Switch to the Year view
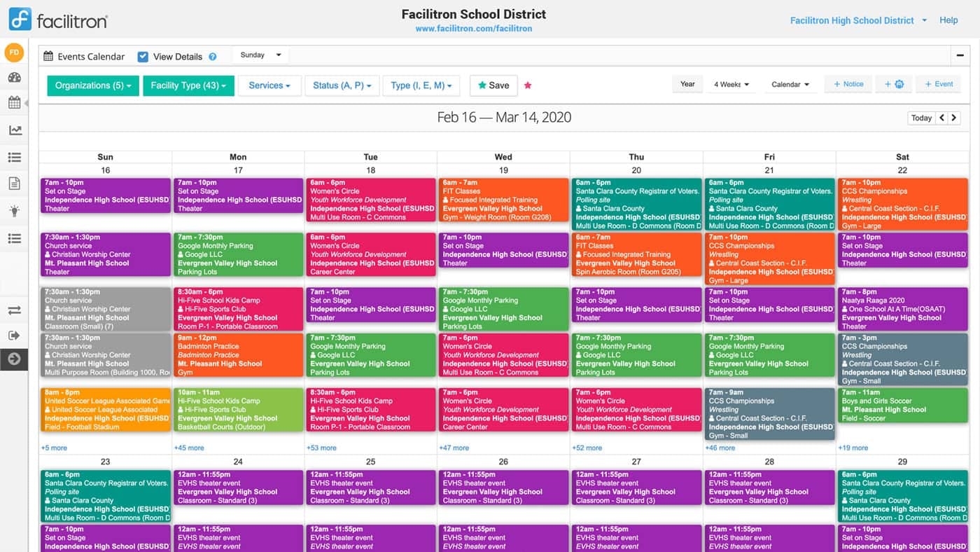The width and height of the screenshot is (980, 552). pyautogui.click(x=687, y=83)
